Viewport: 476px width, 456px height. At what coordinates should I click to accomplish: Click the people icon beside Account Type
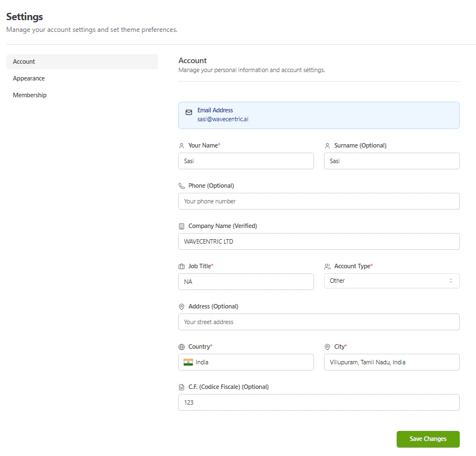coord(327,266)
